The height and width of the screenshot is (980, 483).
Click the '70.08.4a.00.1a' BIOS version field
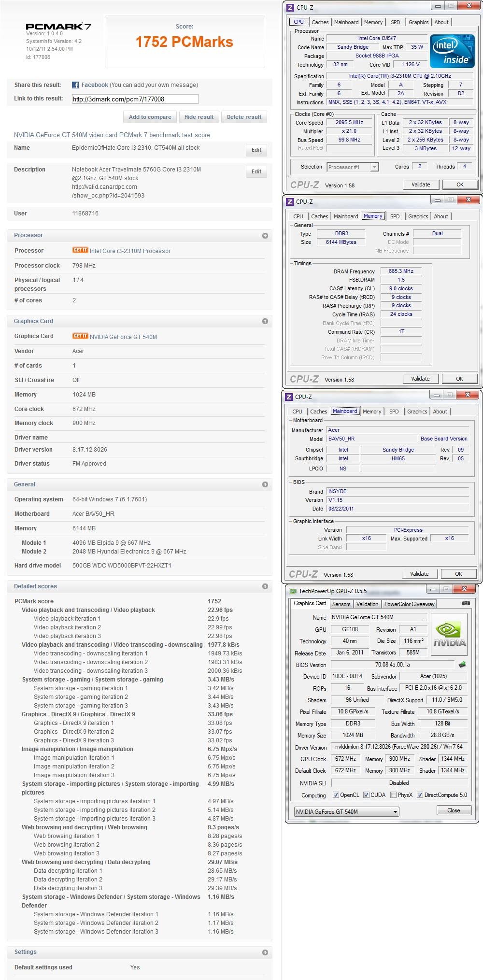point(392,665)
